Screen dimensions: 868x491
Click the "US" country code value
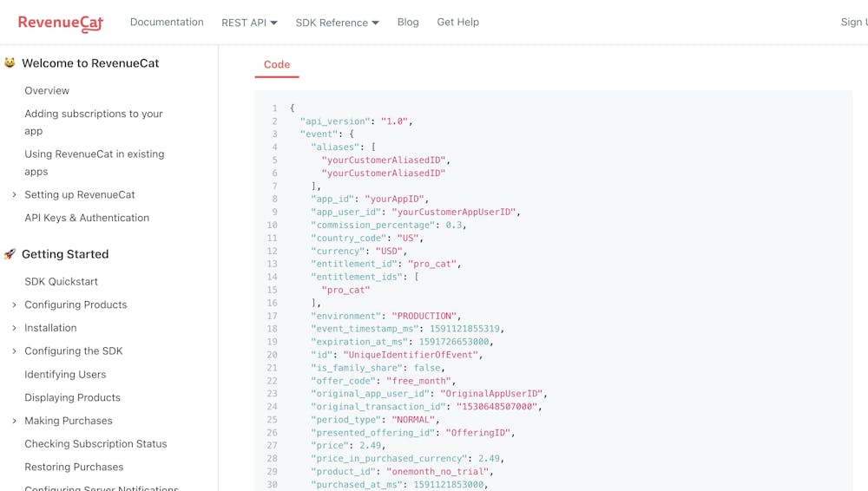(x=409, y=238)
